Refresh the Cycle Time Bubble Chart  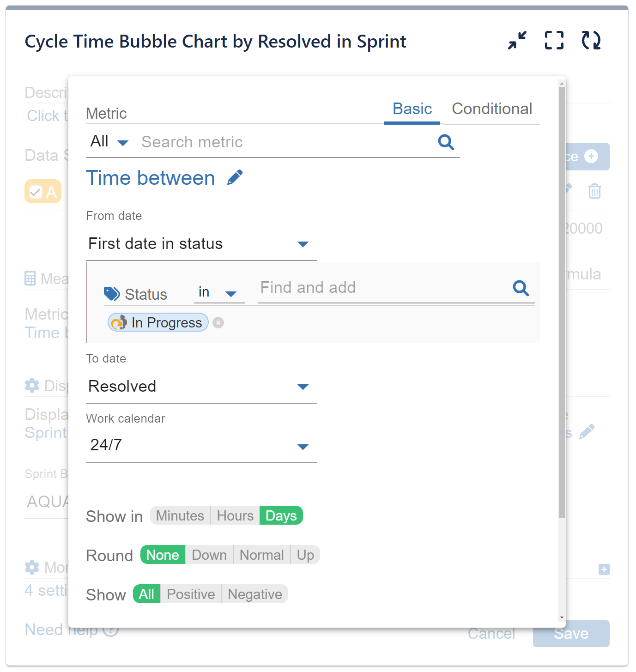point(591,41)
